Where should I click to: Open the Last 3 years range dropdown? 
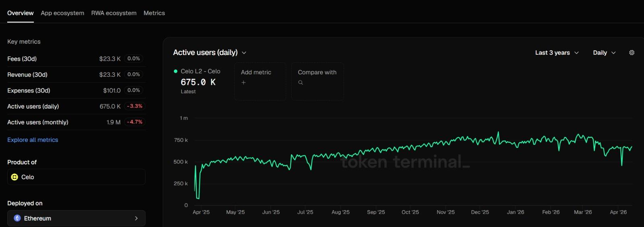coord(557,53)
